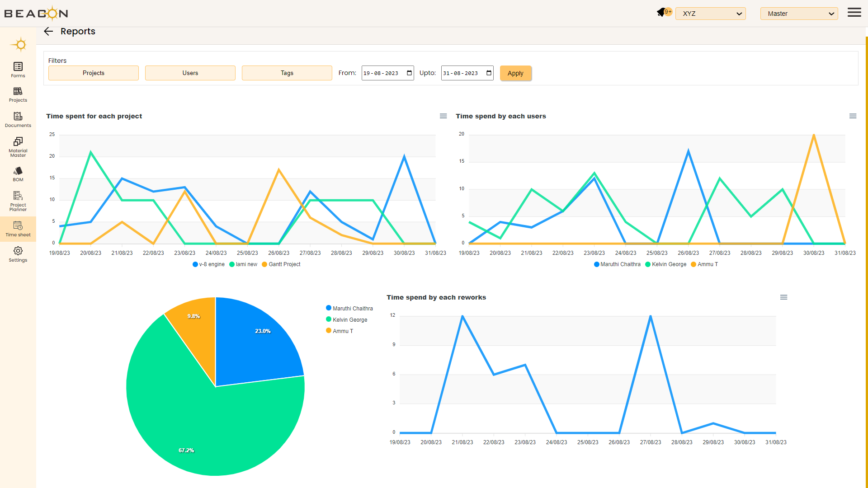Open Projects from the sidebar

point(18,94)
